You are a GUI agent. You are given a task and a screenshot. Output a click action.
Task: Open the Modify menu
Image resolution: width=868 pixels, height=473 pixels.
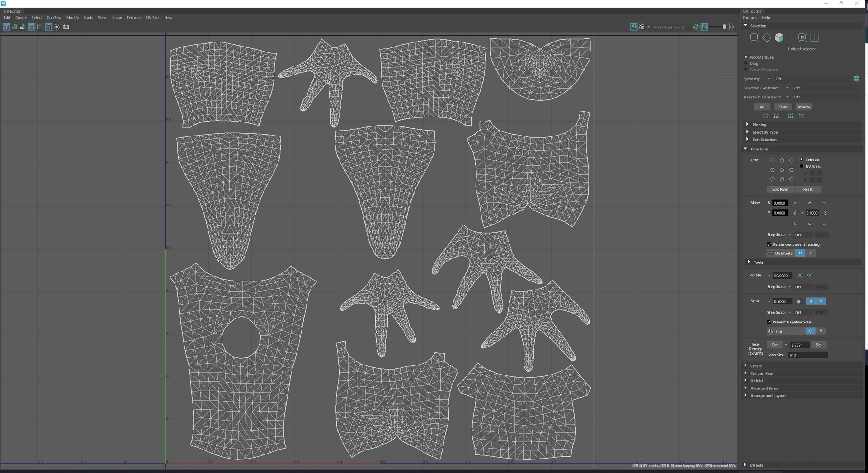72,18
